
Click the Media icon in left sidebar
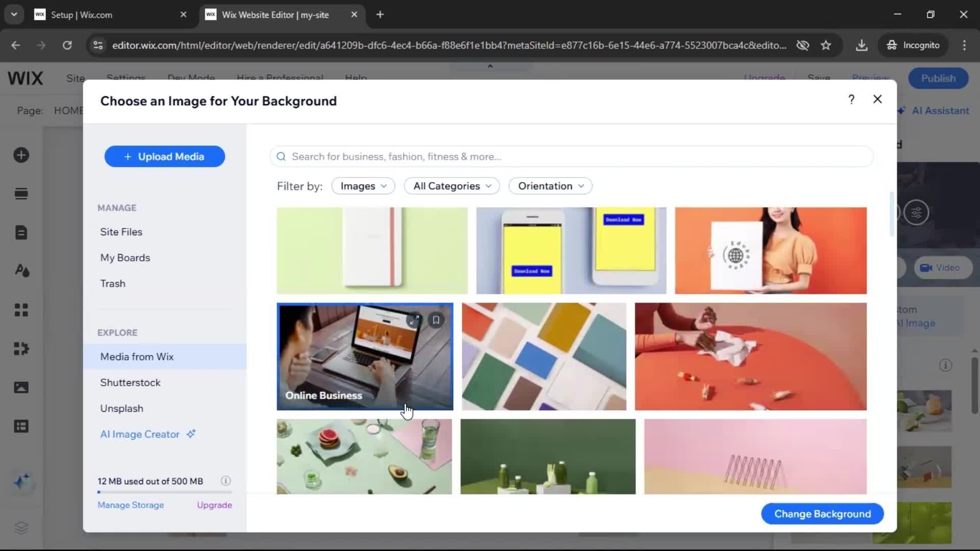point(21,388)
